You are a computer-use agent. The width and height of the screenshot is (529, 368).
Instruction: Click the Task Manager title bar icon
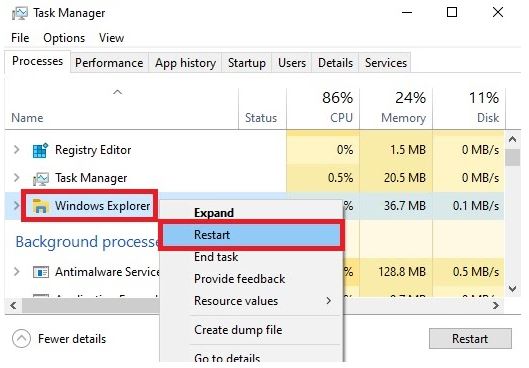[20, 13]
